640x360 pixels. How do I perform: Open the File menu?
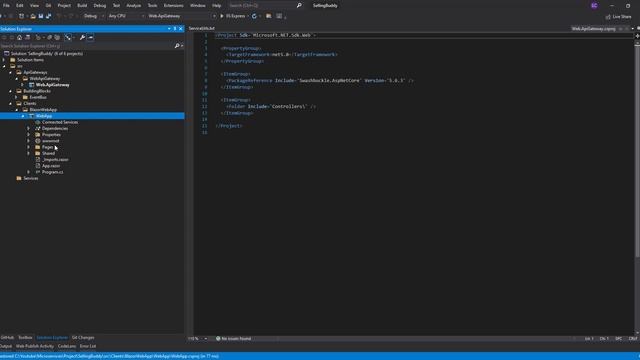click(x=6, y=5)
